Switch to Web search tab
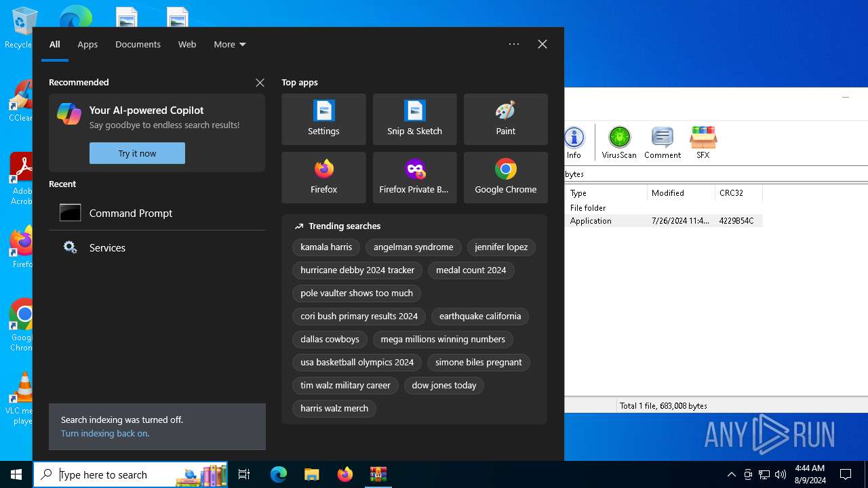 tap(187, 44)
